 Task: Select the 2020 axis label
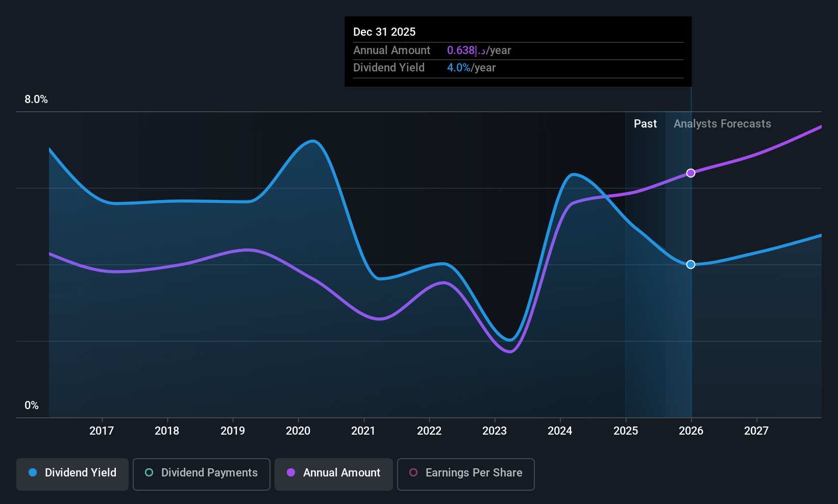point(298,431)
